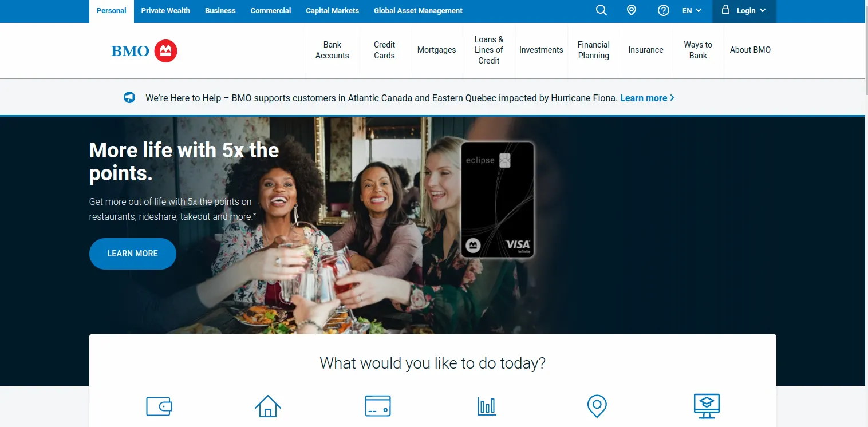Click the wallet icon under today section
868x427 pixels.
click(x=159, y=406)
